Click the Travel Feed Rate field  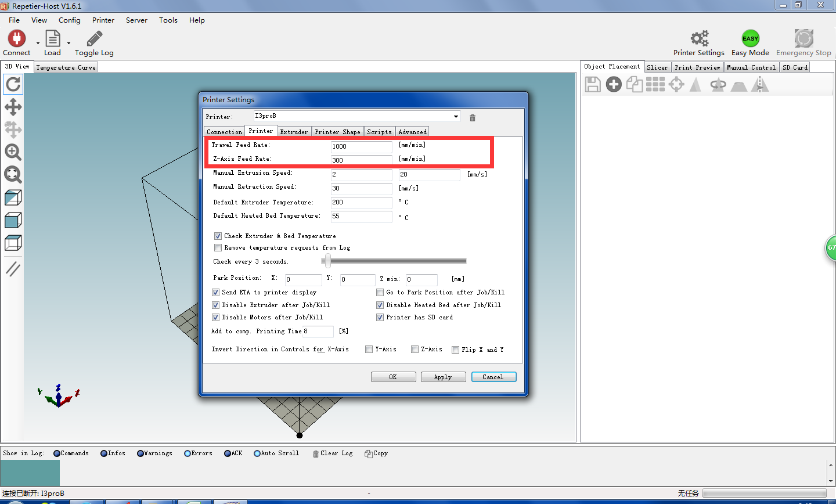(x=361, y=146)
